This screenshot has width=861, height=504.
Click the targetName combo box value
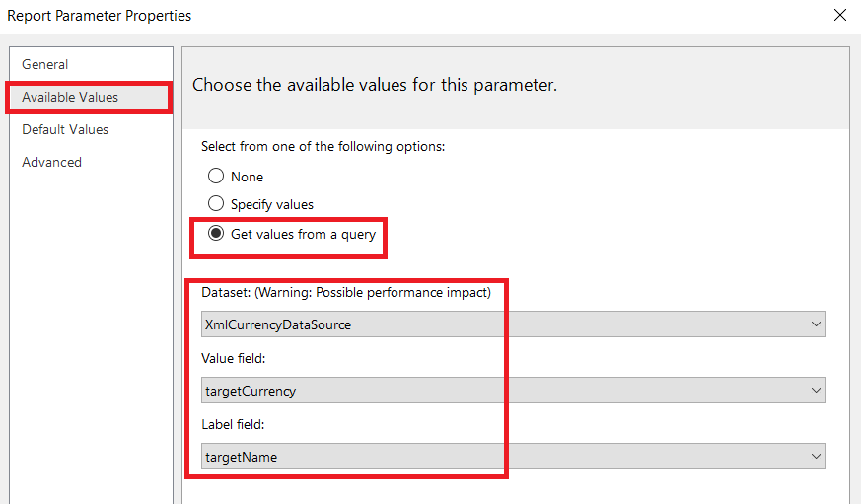coord(242,457)
